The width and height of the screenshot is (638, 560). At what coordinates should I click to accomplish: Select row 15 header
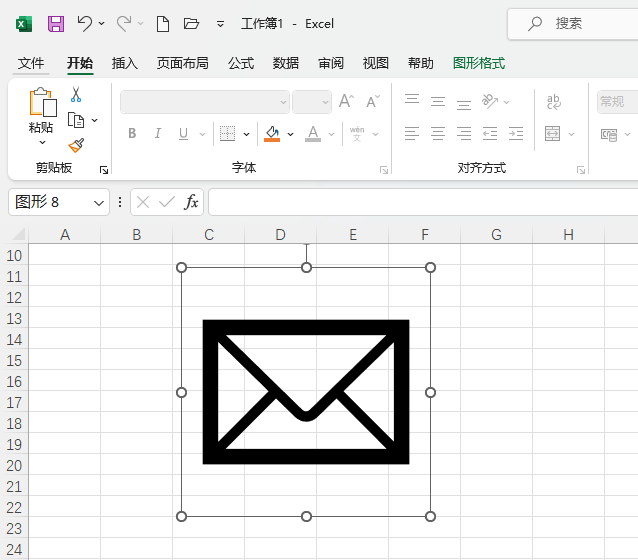tap(14, 361)
